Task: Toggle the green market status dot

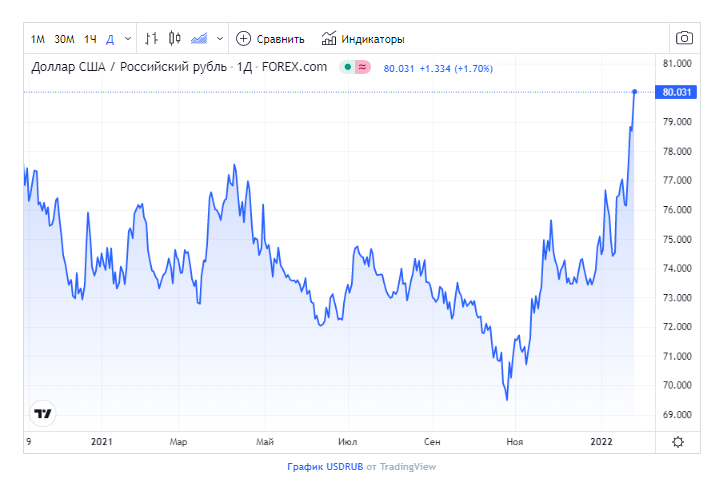Action: (x=347, y=67)
